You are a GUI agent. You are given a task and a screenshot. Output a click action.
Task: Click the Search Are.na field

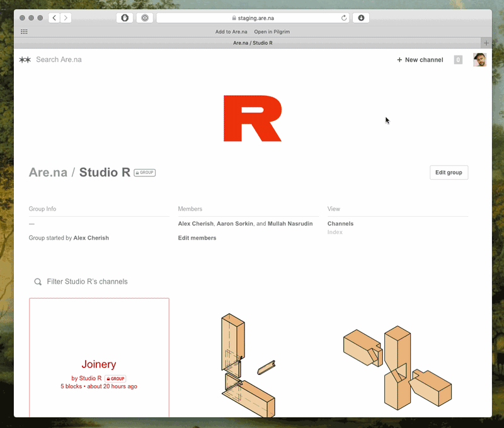tap(59, 59)
